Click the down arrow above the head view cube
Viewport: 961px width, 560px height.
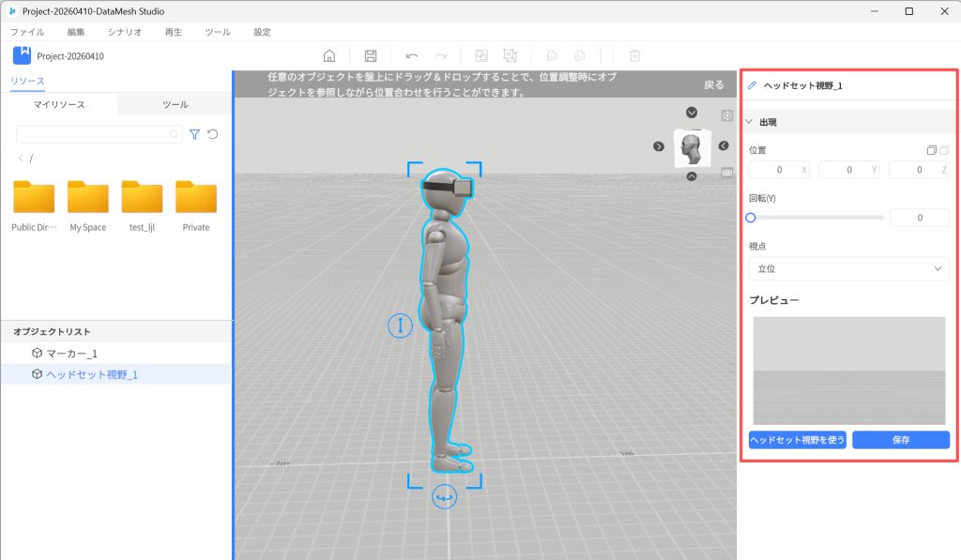click(x=692, y=113)
